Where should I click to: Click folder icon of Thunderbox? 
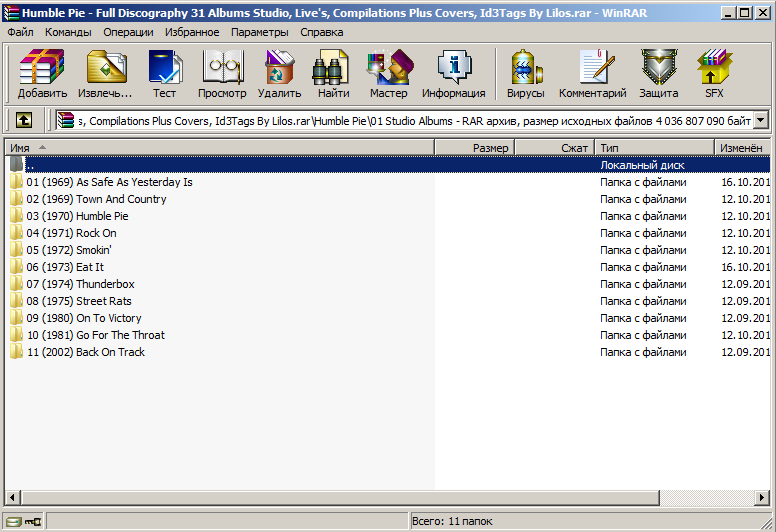[x=16, y=284]
